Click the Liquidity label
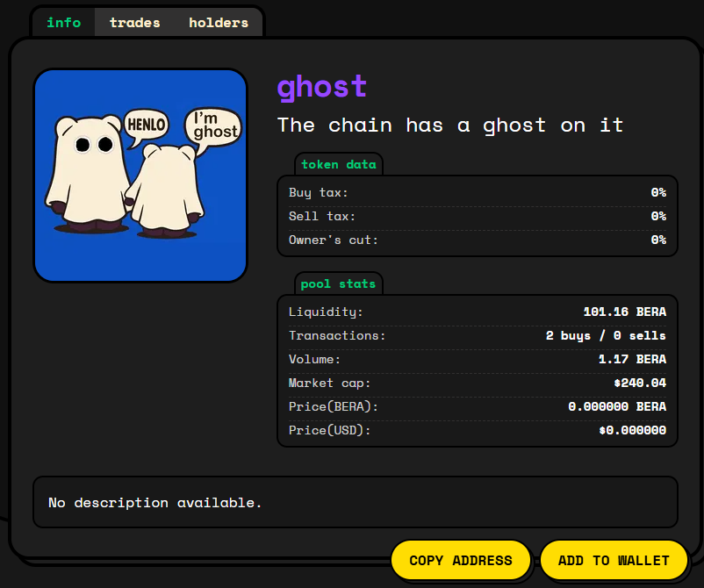The image size is (704, 588). [x=326, y=312]
